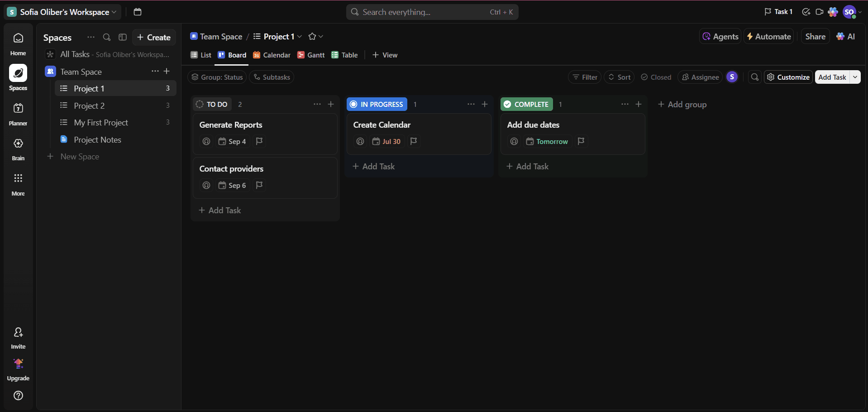The width and height of the screenshot is (868, 412).
Task: Click the search icon in Spaces panel
Action: click(107, 37)
